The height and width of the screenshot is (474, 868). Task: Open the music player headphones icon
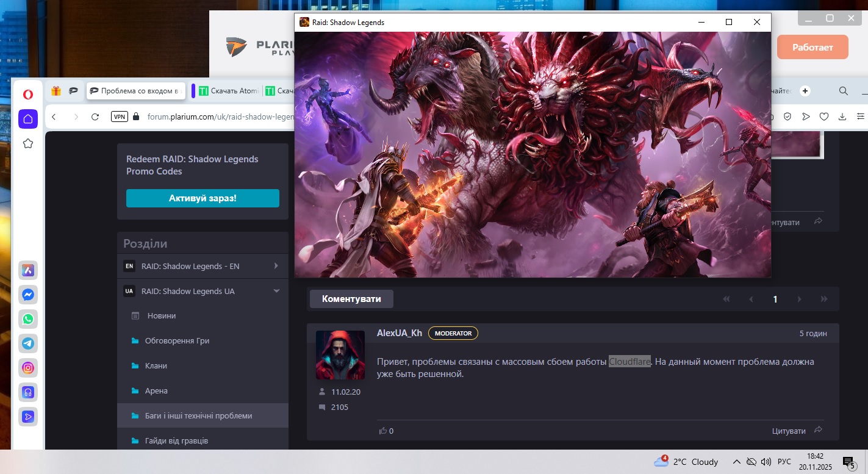click(x=28, y=392)
